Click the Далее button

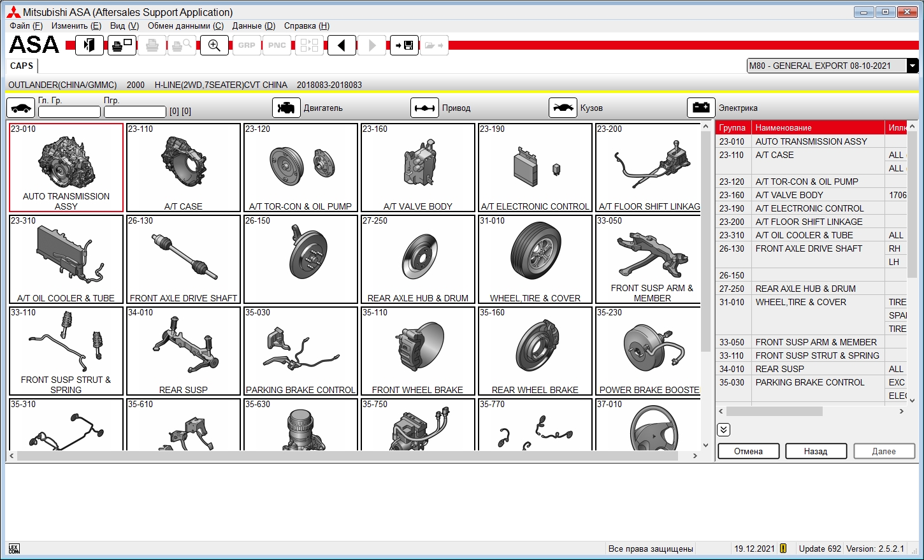[884, 451]
